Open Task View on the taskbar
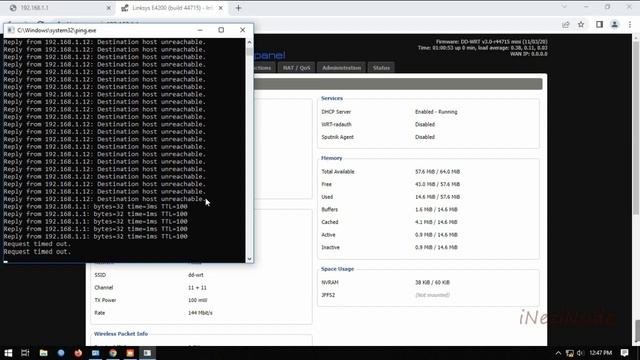The height and width of the screenshot is (360, 640). [25, 353]
